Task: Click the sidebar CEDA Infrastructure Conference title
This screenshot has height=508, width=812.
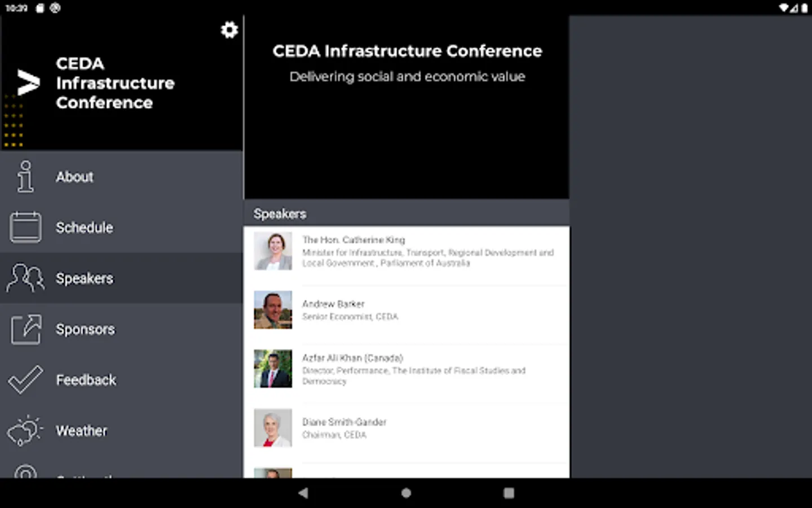Action: [x=115, y=83]
